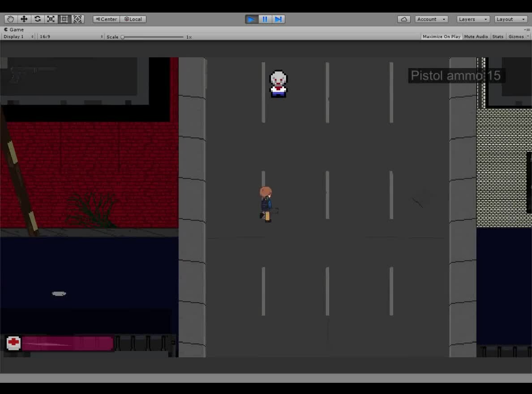
Task: Open the Layers dropdown
Action: [473, 19]
